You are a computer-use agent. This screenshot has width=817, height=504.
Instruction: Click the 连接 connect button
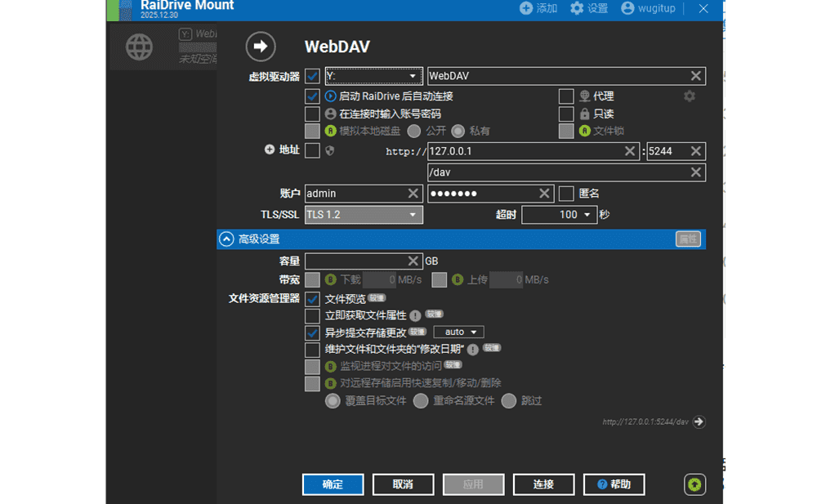click(x=543, y=484)
